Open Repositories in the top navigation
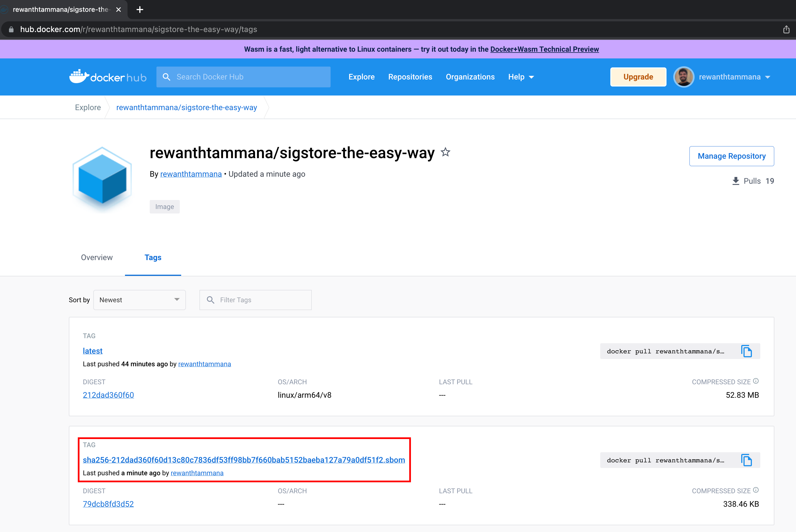Image resolution: width=796 pixels, height=532 pixels. point(410,77)
